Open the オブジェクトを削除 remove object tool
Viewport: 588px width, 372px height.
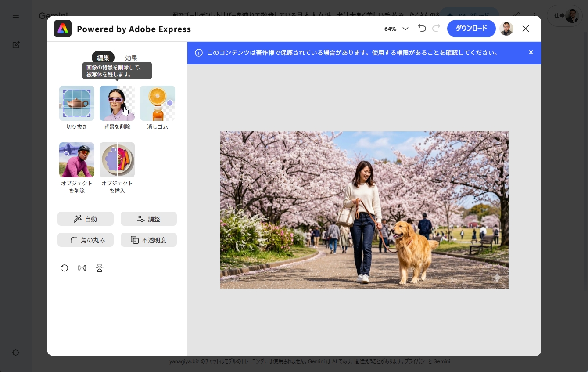[77, 160]
